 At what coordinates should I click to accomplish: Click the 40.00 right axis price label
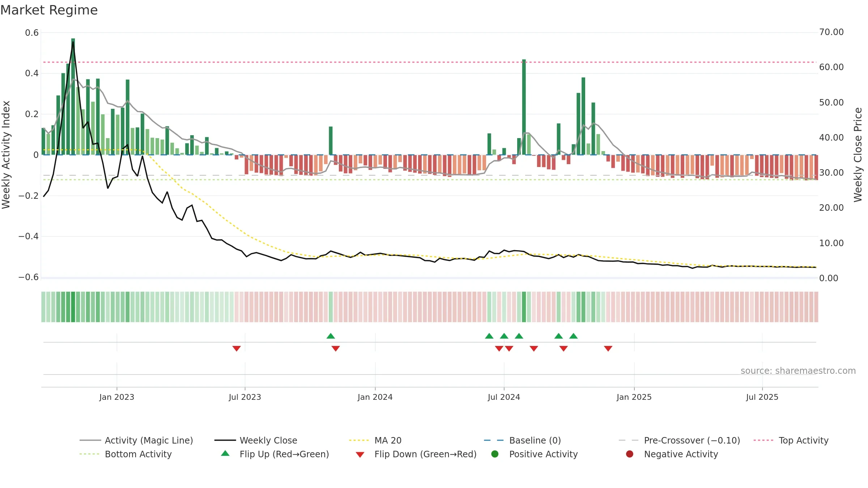[831, 138]
